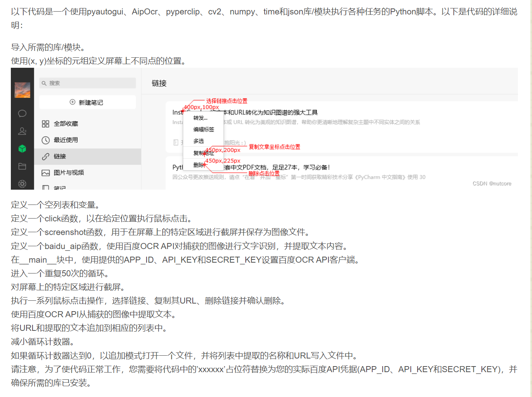Click the small source icon under InstaGraph card
The image size is (532, 397).
click(175, 142)
